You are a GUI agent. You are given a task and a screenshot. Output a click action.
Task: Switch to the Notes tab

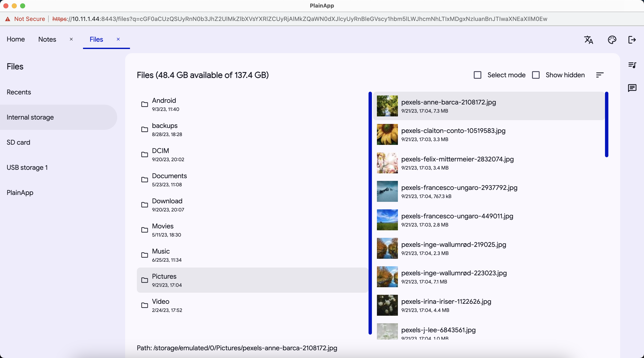(47, 39)
